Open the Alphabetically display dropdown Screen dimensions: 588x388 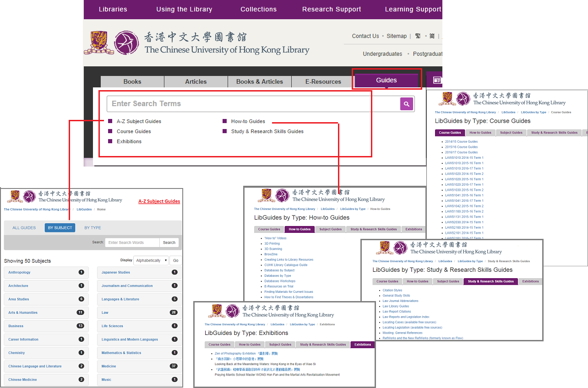(151, 260)
